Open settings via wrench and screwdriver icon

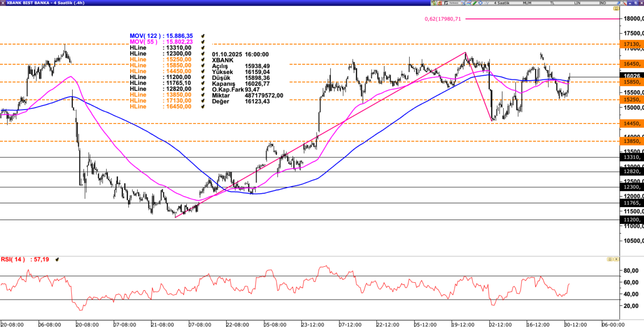[x=624, y=3]
